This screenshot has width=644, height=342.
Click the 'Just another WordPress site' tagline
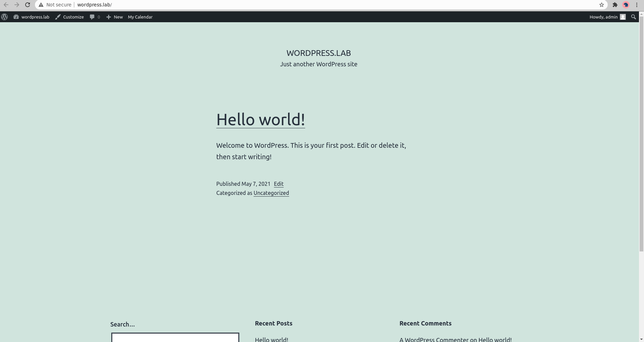[318, 64]
